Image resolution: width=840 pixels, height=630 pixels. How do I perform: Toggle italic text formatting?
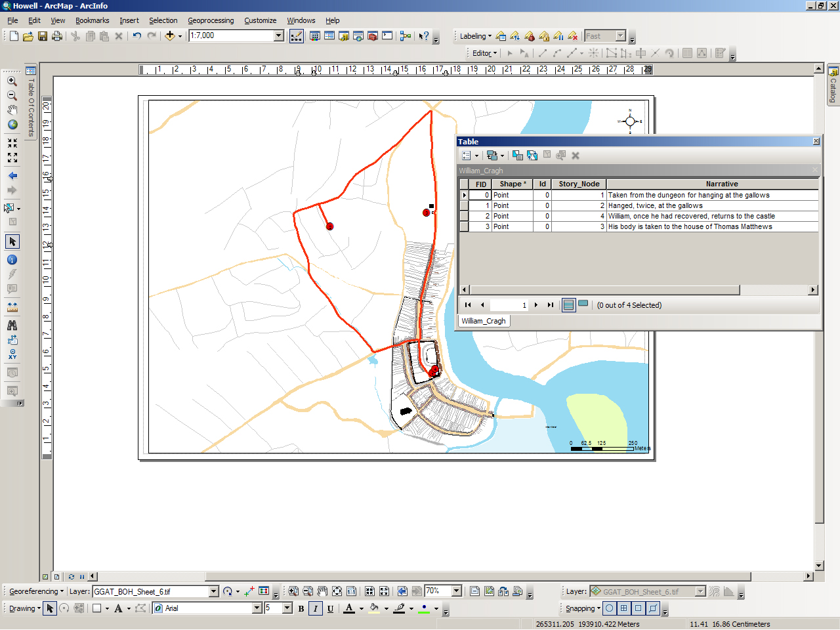coord(316,608)
